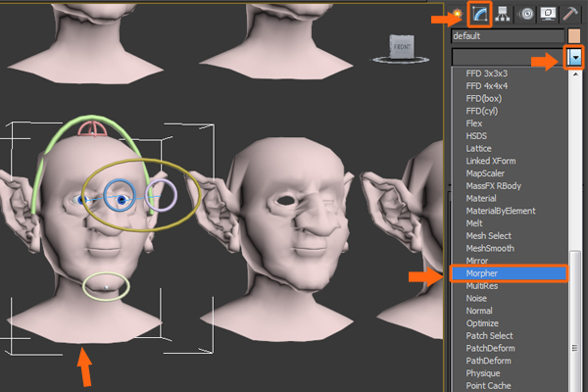The width and height of the screenshot is (588, 392).
Task: Click the modifier list scrollbar thumb
Action: (575, 321)
